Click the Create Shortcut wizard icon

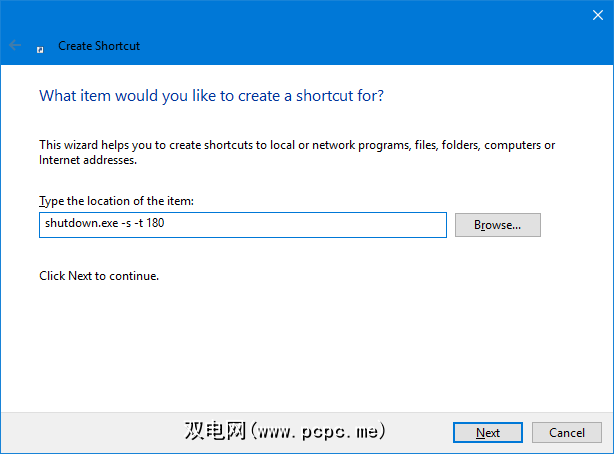click(x=40, y=46)
